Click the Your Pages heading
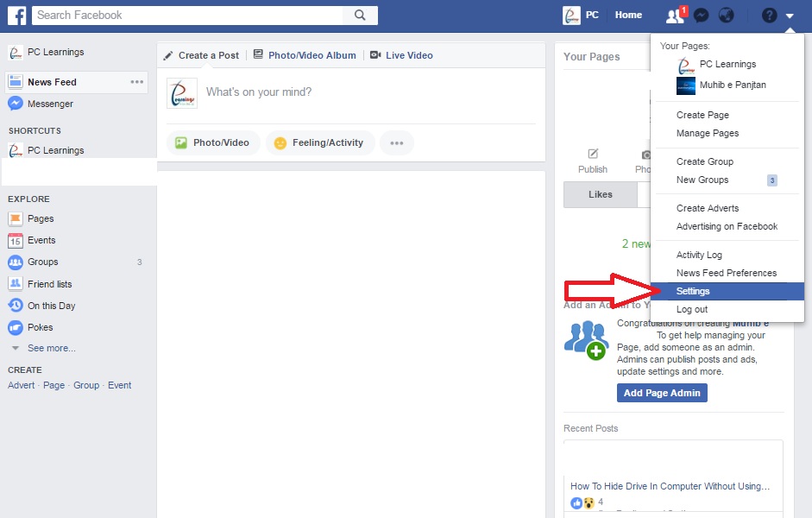 [x=591, y=56]
